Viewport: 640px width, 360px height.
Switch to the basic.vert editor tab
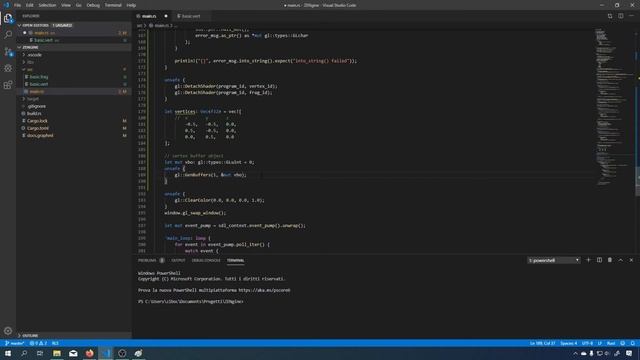[x=191, y=16]
